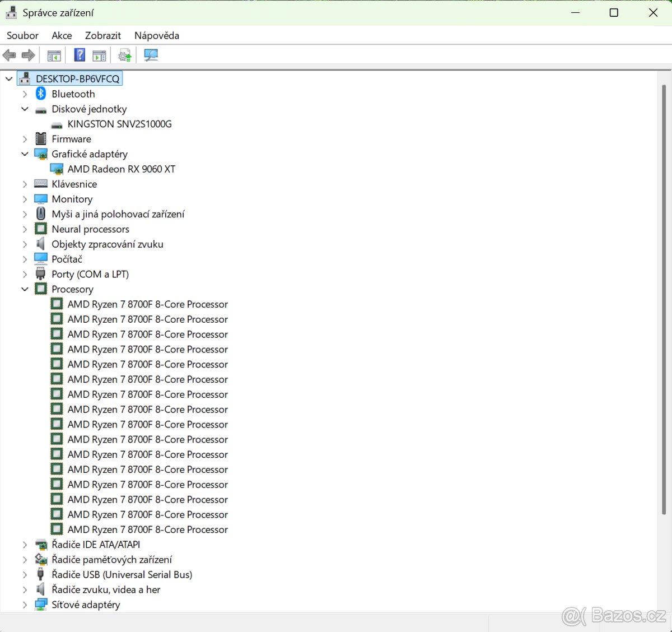Viewport: 672px width, 632px height.
Task: Collapse the Procesory category
Action: 25,289
